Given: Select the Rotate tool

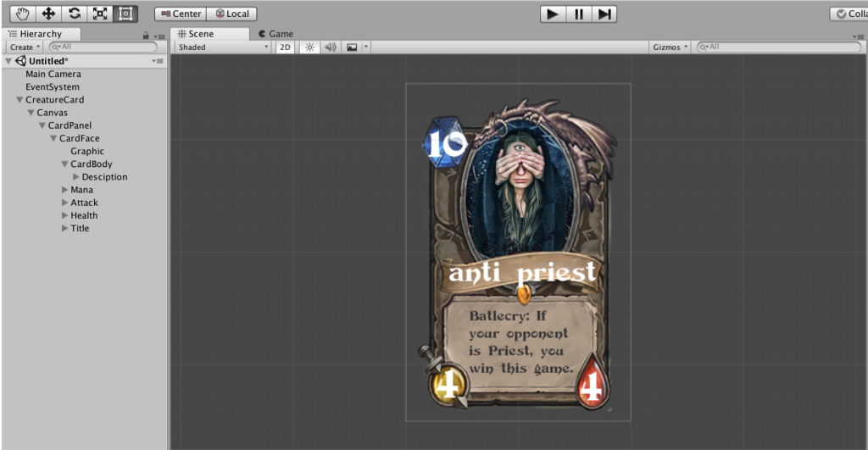Looking at the screenshot, I should pyautogui.click(x=75, y=14).
